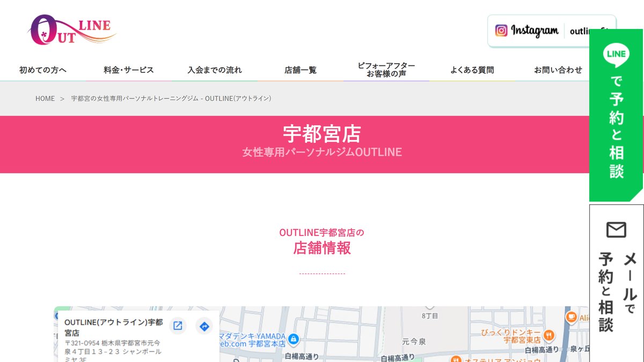Viewport: 644px width, 362px height.
Task: Click the OUTLINE(アウトライン)宇都宮店 map title
Action: point(114,328)
